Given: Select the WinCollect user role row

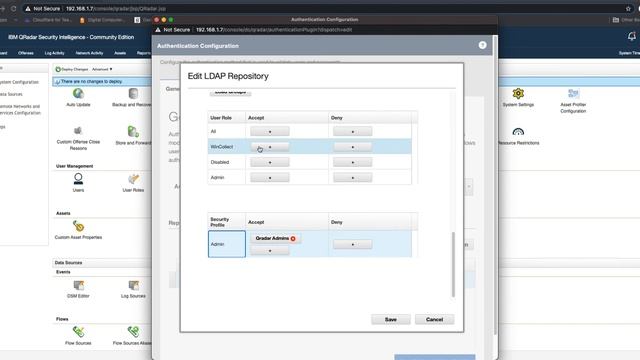Looking at the screenshot, I should [309, 147].
